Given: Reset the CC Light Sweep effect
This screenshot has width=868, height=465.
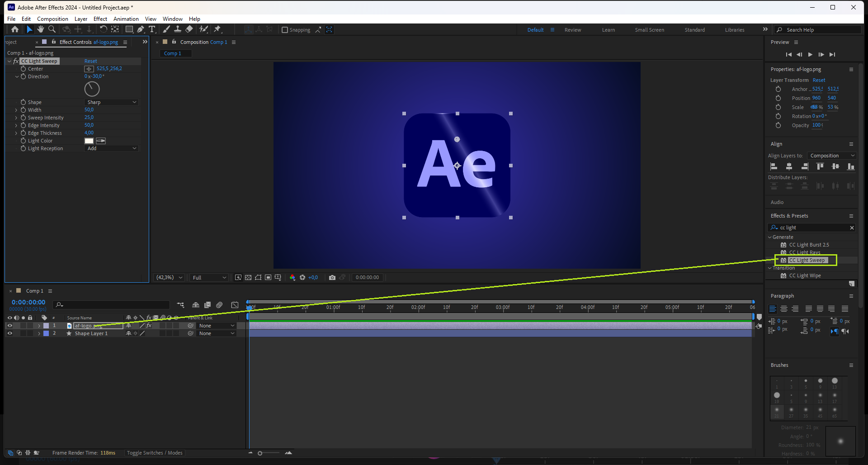Looking at the screenshot, I should [90, 61].
